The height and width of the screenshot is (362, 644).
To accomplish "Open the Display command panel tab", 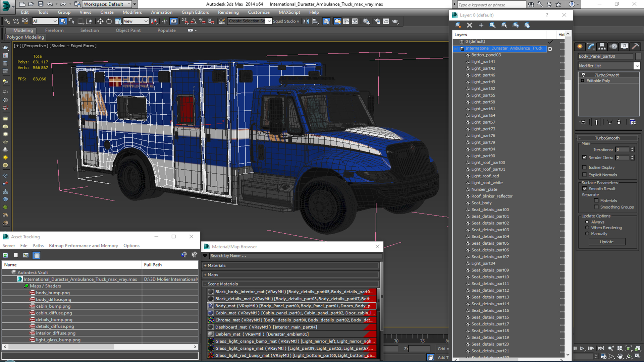I will (x=624, y=46).
